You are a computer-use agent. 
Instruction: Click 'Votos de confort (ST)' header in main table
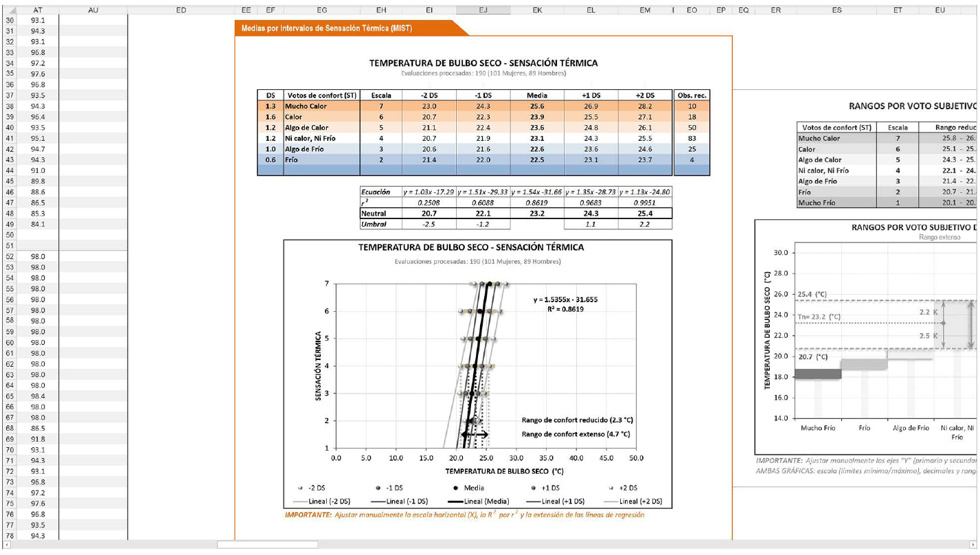(x=321, y=95)
